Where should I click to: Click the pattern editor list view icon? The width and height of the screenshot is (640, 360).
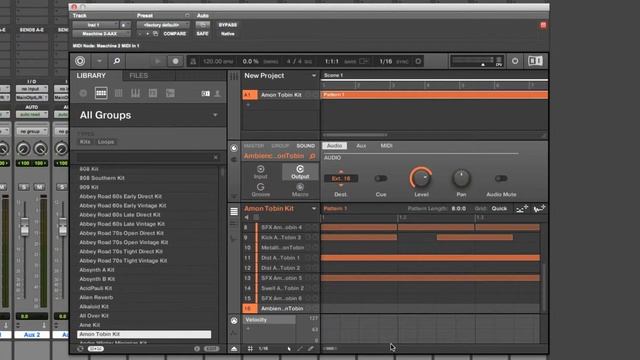pos(234,211)
